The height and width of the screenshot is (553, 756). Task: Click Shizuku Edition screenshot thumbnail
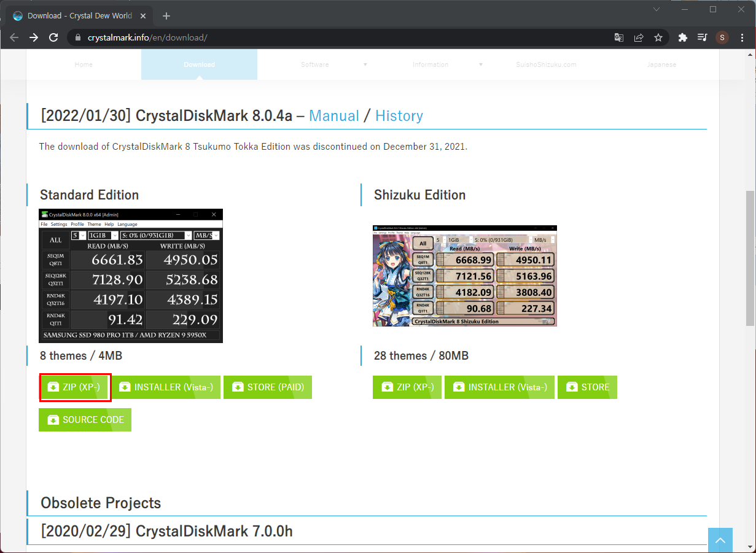pyautogui.click(x=465, y=276)
